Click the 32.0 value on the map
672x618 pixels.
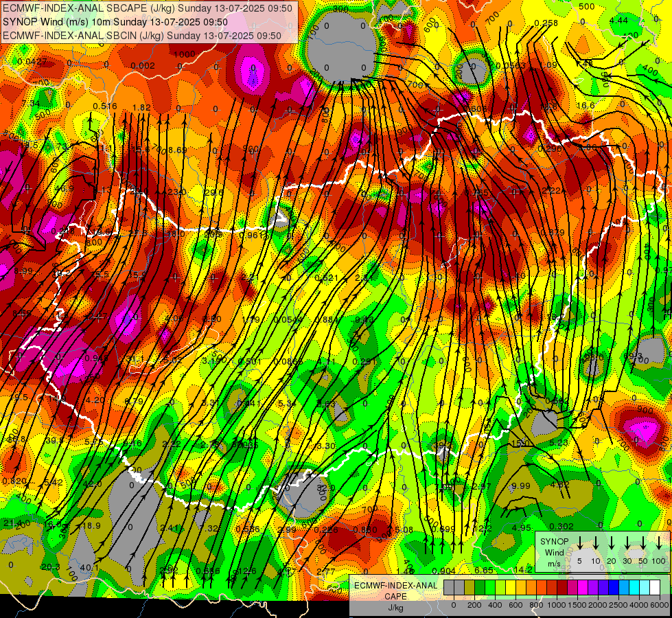325,488
